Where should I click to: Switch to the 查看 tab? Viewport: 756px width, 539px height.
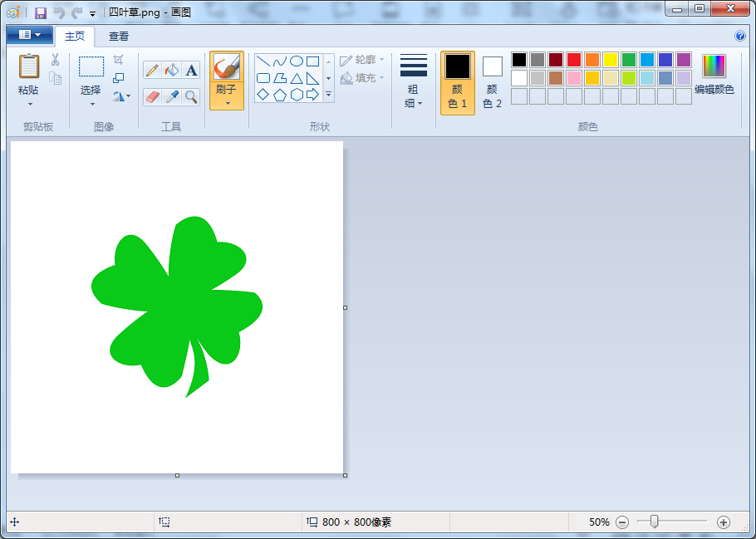coord(119,37)
